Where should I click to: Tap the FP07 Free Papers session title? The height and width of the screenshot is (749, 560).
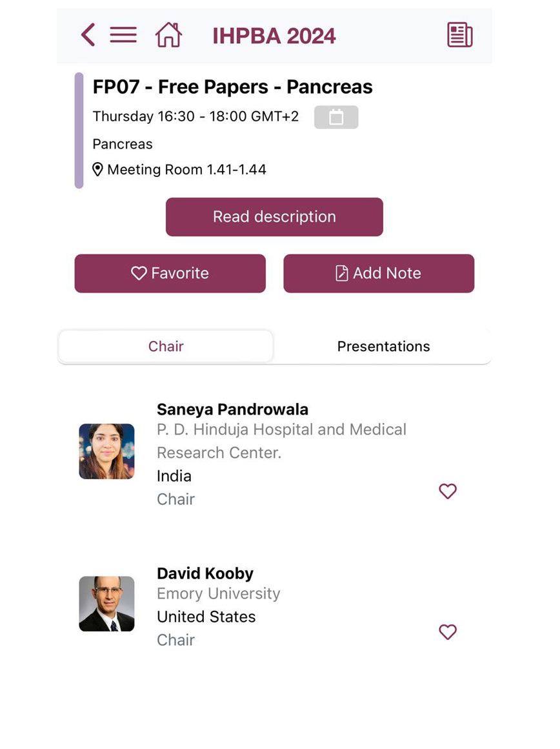coord(233,87)
